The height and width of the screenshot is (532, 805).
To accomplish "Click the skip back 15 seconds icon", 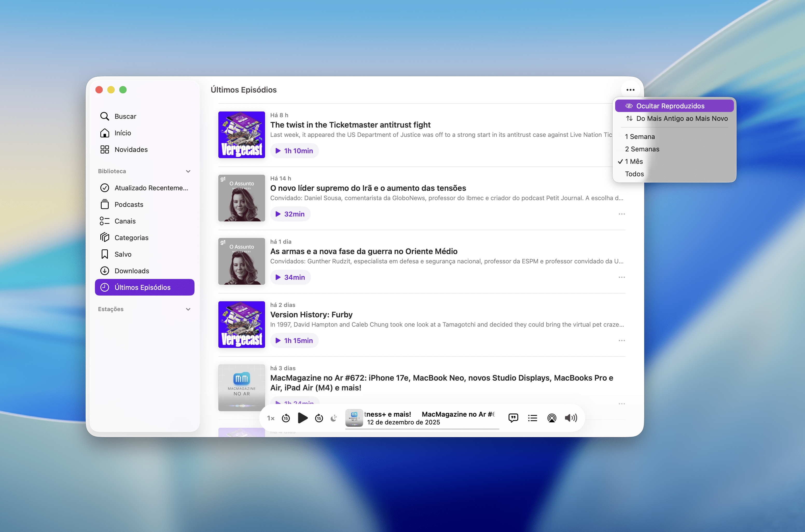I will pos(286,418).
